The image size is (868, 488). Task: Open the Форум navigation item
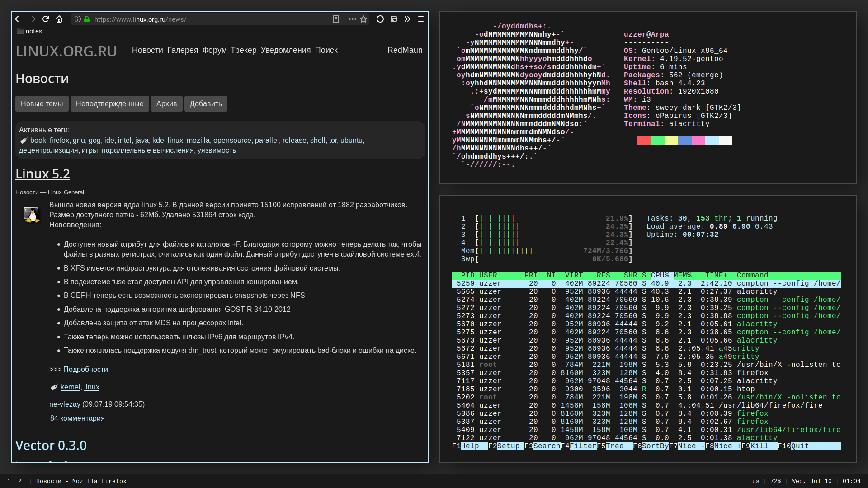[x=215, y=50]
